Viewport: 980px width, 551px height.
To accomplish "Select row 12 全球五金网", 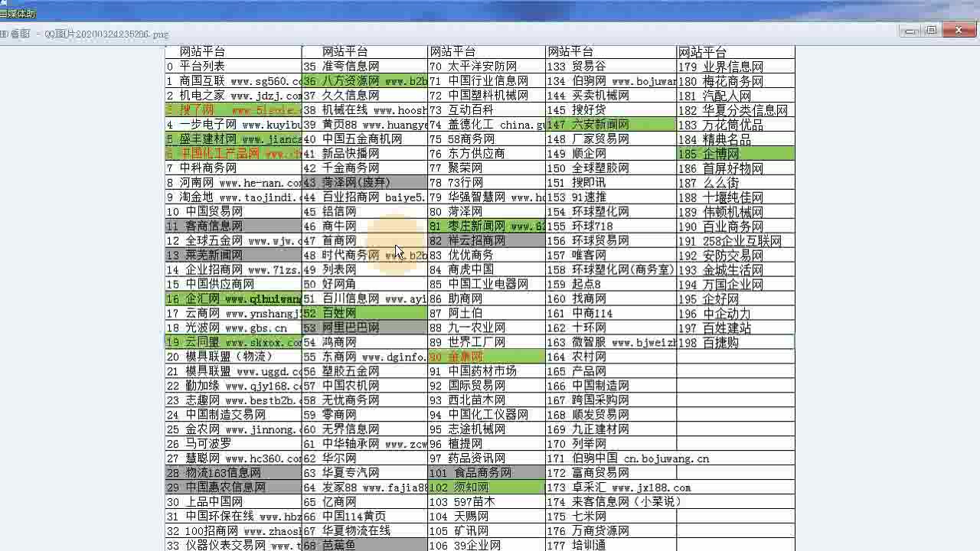I will [x=234, y=241].
